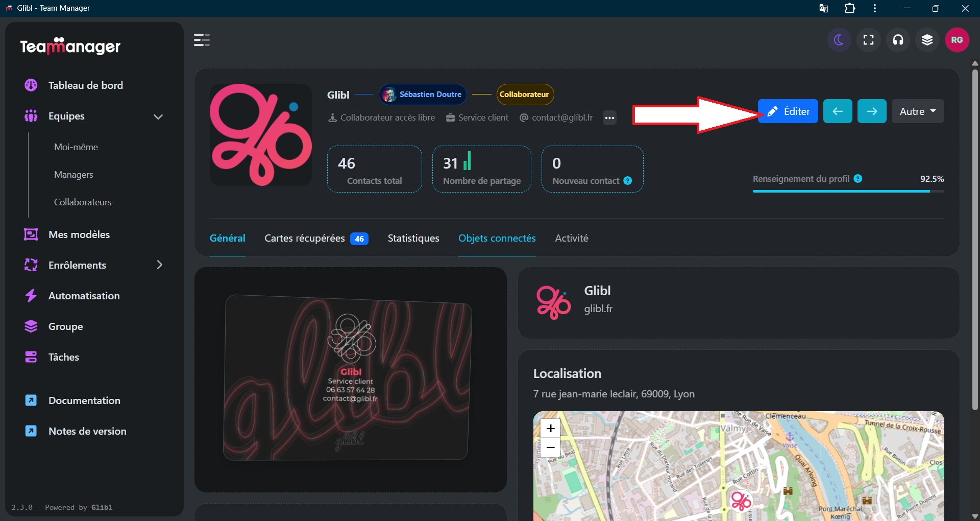
Task: Go to previous profile with left arrow
Action: tap(837, 111)
